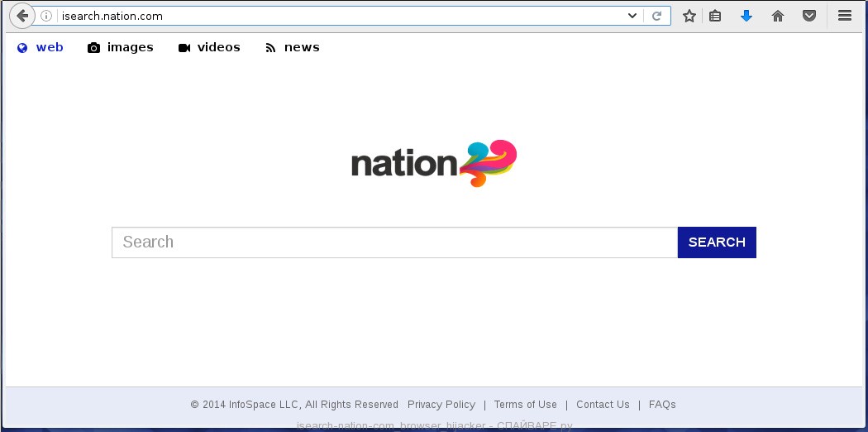Focus the Search input box

tap(394, 242)
